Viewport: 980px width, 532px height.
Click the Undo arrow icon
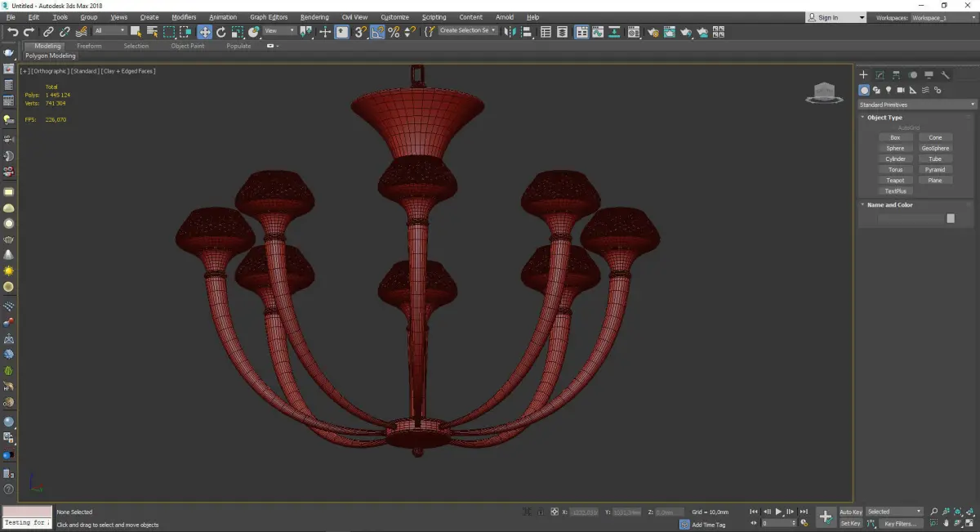(x=13, y=32)
